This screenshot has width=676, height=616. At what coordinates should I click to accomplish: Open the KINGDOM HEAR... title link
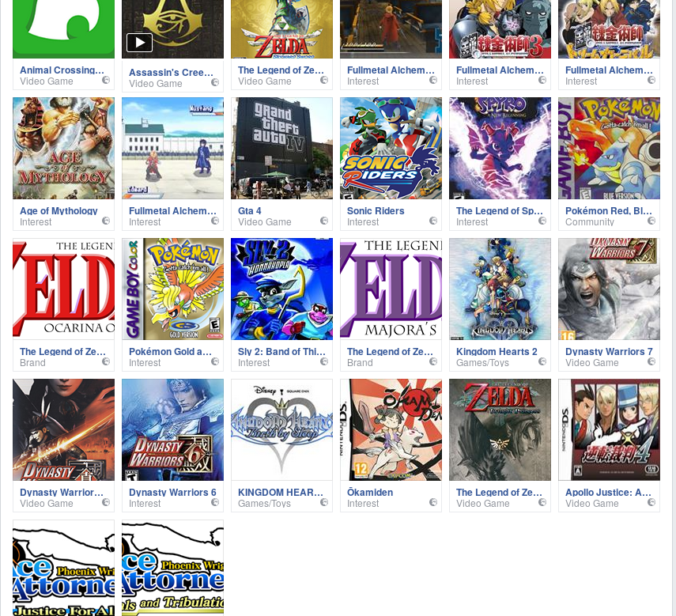[x=280, y=493]
